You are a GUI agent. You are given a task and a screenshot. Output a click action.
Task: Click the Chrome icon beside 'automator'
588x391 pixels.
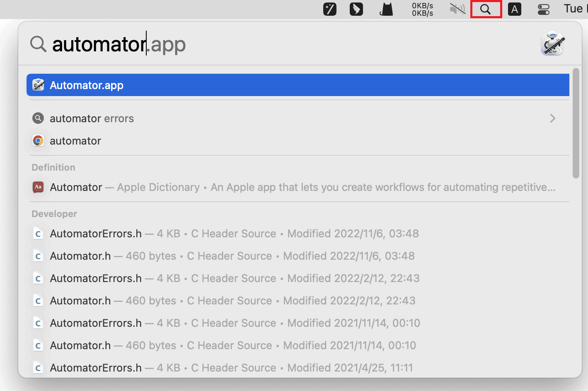pyautogui.click(x=38, y=141)
